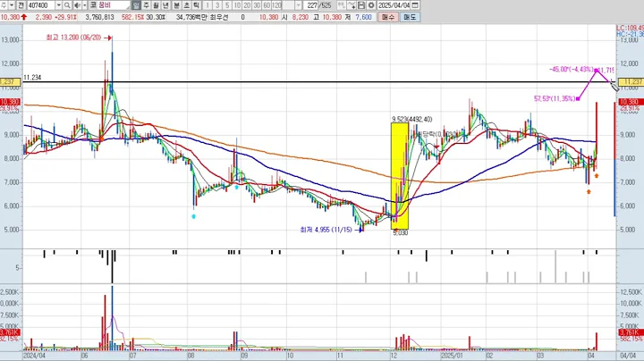
Task: Open the market type dropdown at far left
Action: pyautogui.click(x=12, y=5)
